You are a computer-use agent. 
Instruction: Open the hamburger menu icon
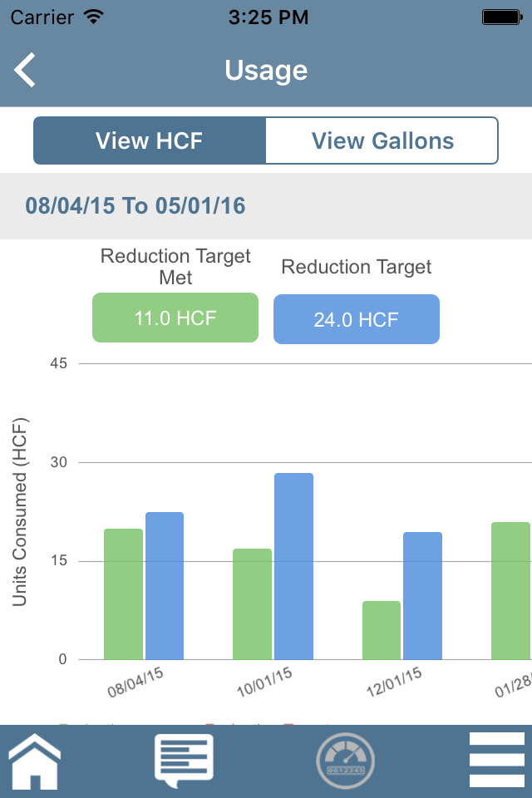coord(497,760)
